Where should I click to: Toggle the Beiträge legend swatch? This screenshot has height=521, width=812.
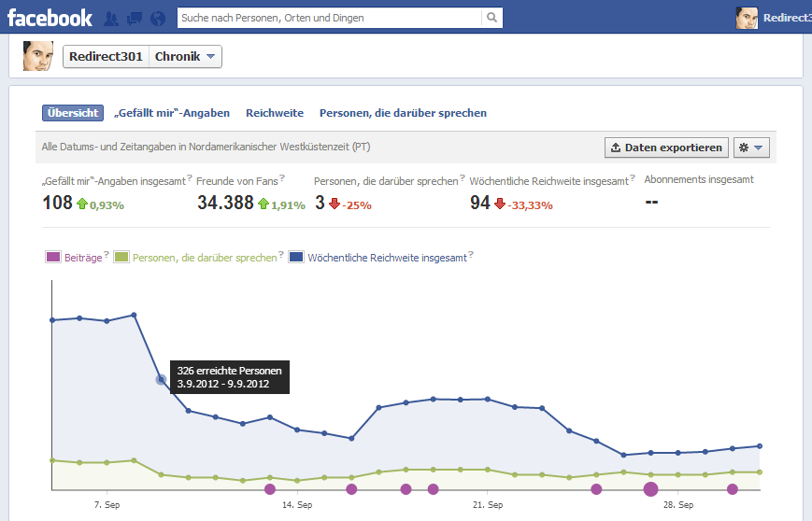pyautogui.click(x=53, y=257)
